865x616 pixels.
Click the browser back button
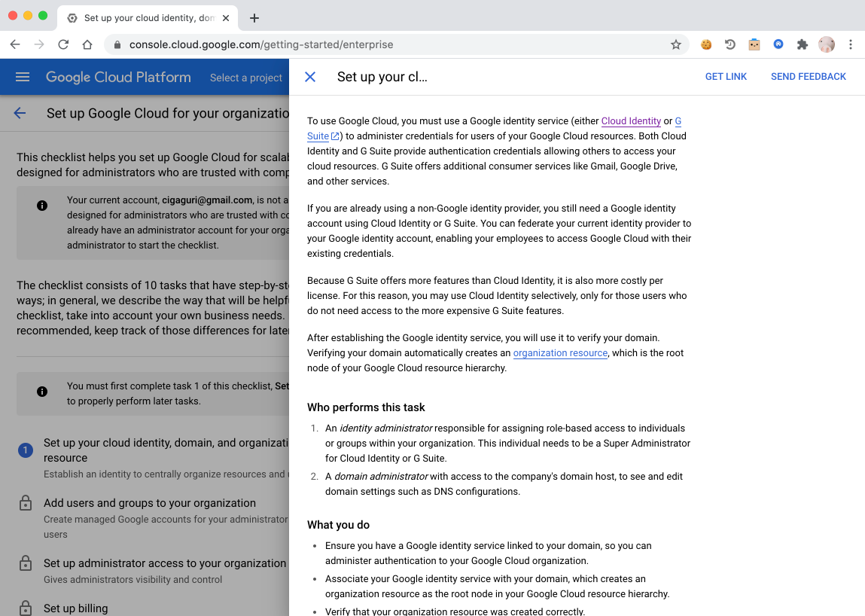pos(15,44)
